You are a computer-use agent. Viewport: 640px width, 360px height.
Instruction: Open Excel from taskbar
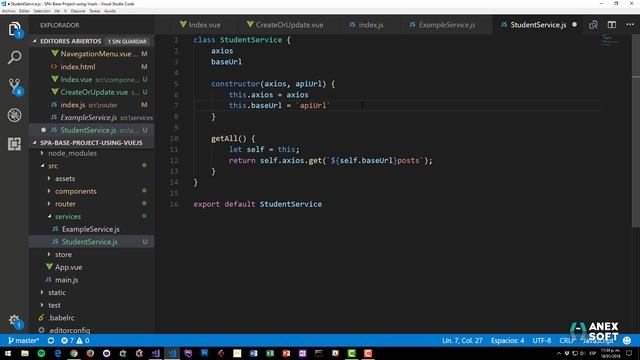click(270, 353)
